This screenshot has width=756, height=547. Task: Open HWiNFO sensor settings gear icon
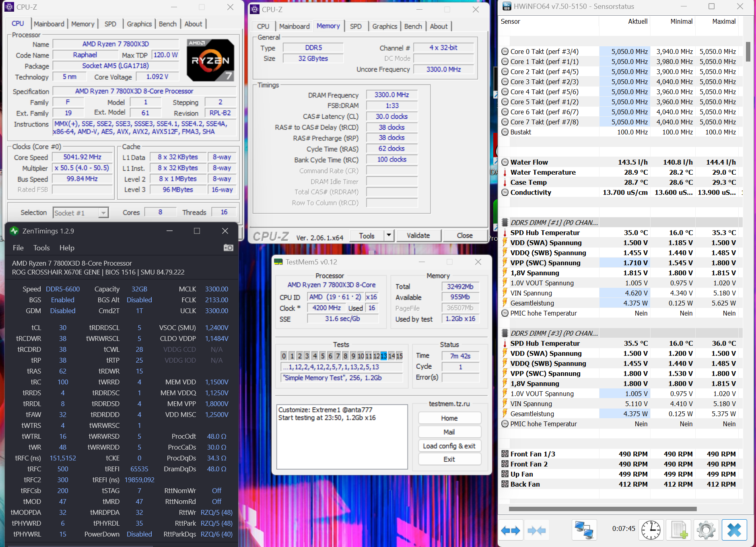(x=706, y=530)
